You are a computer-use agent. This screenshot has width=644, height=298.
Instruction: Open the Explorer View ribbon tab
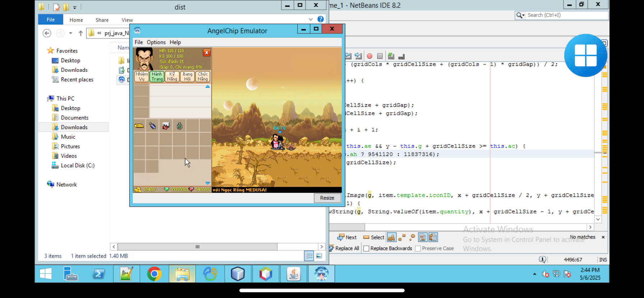[x=127, y=20]
